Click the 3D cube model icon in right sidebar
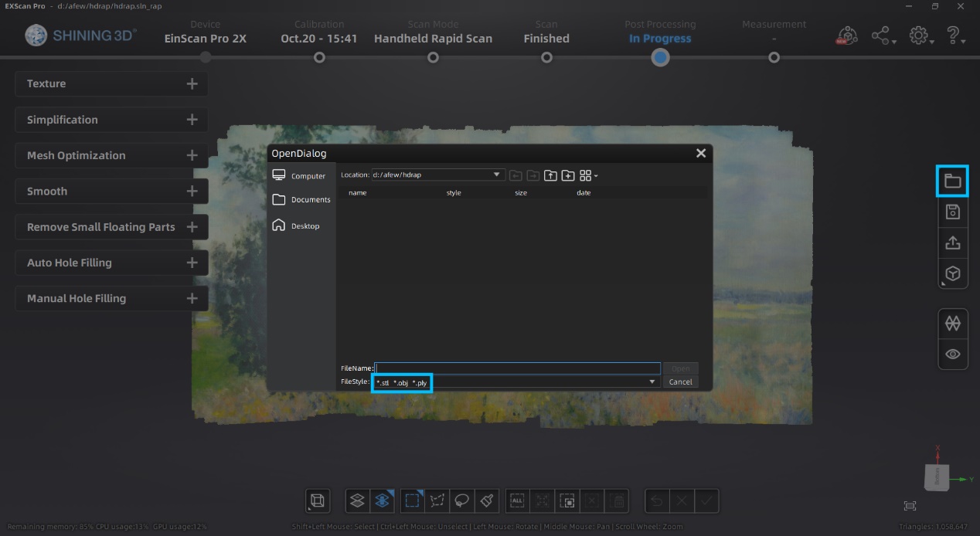Viewport: 980px width, 536px height. pyautogui.click(x=952, y=273)
